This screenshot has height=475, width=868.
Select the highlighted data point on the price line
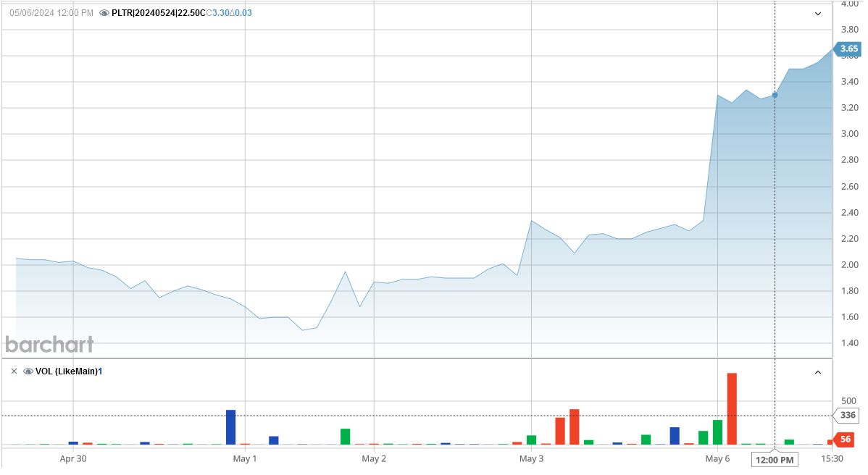click(775, 95)
